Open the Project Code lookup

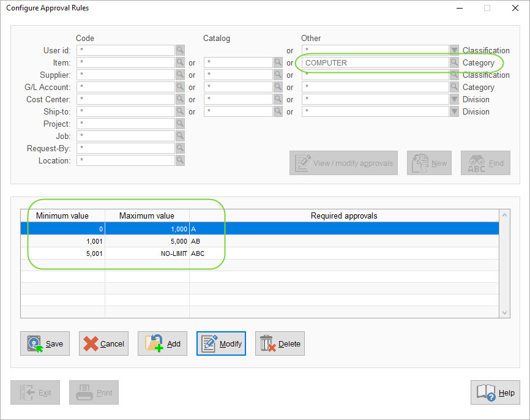pos(181,124)
